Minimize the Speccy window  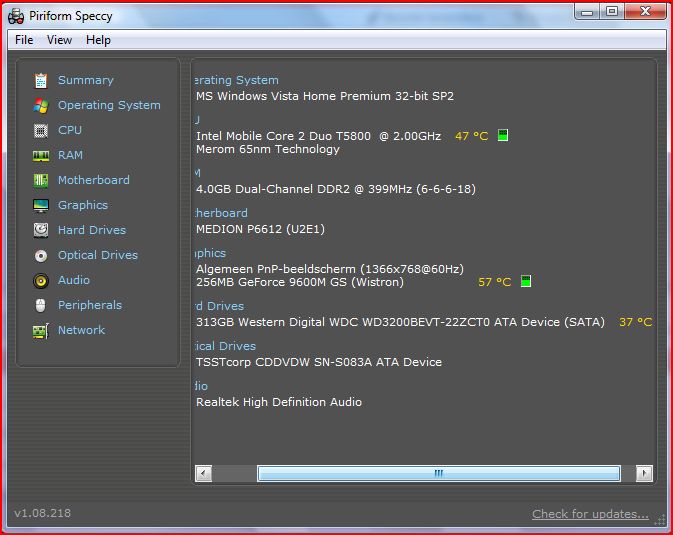pyautogui.click(x=587, y=12)
